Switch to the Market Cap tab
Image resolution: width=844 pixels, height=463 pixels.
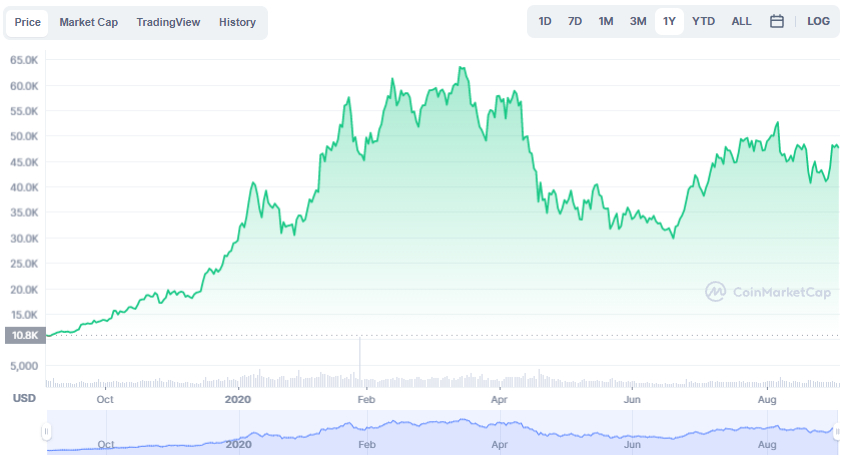[x=88, y=23]
